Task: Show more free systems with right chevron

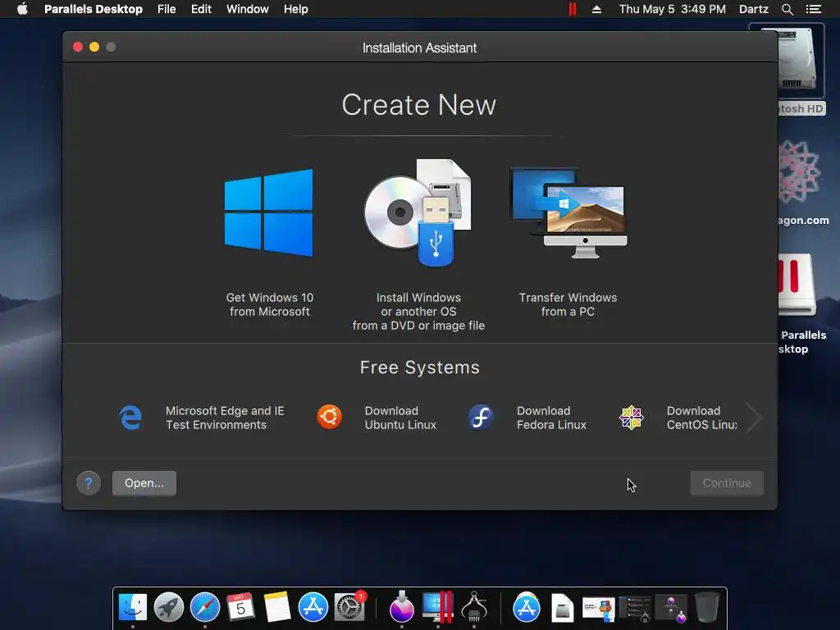Action: tap(755, 418)
